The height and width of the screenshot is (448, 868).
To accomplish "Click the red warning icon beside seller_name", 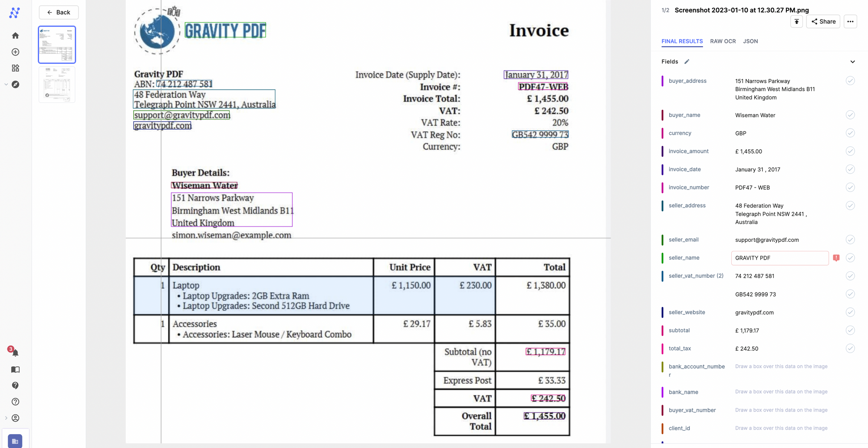I will tap(836, 258).
